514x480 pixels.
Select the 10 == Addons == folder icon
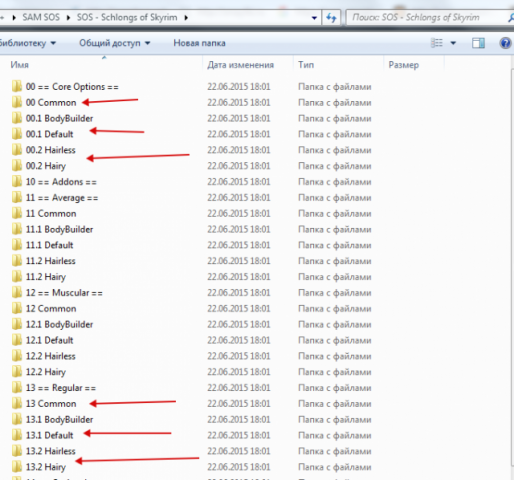click(17, 182)
